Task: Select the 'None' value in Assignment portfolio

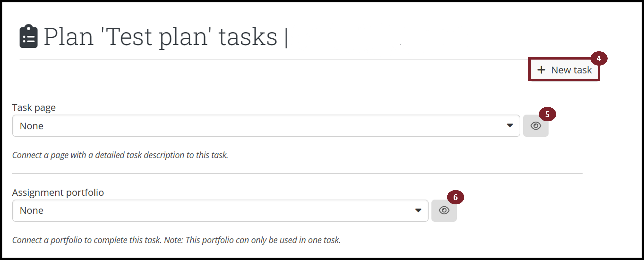Action: point(31,211)
